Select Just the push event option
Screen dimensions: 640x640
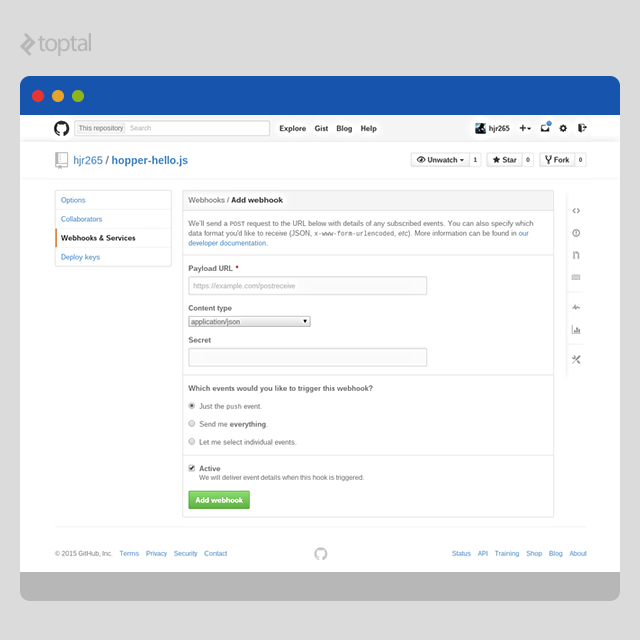[x=191, y=406]
